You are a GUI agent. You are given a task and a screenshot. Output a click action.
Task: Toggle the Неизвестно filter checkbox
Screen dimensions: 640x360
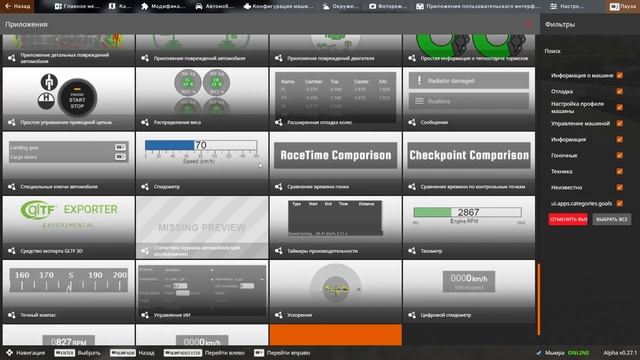tap(619, 187)
